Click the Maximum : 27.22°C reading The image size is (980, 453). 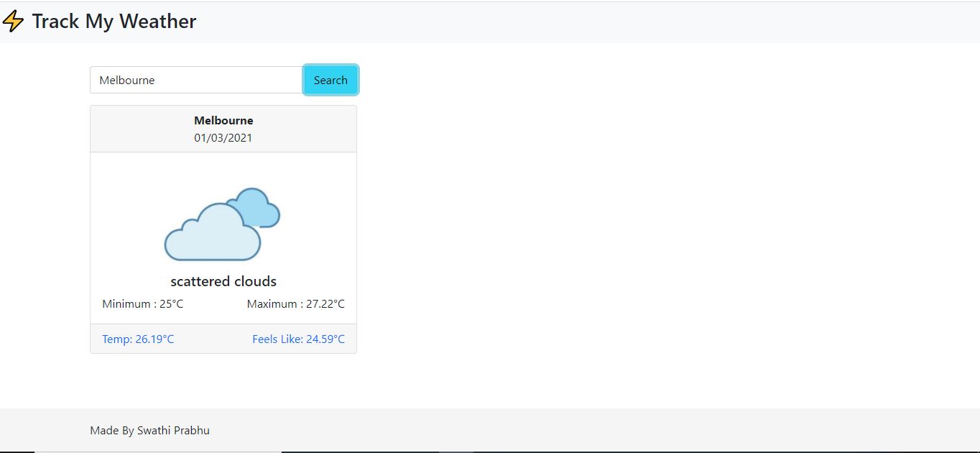296,303
